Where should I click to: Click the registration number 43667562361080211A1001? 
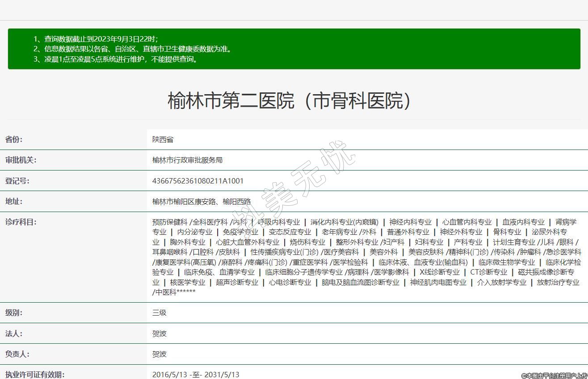197,181
